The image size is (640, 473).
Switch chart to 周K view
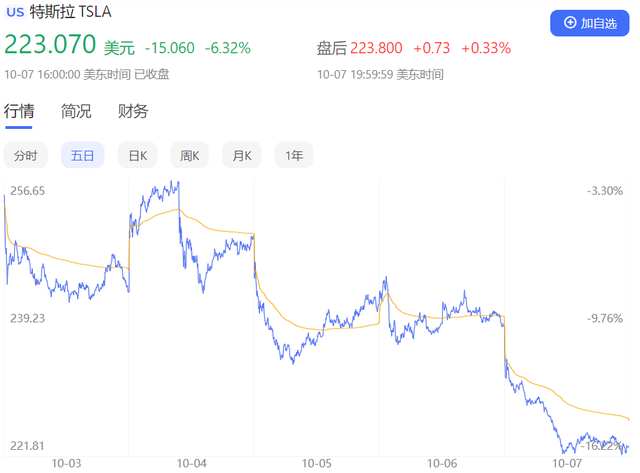pos(190,155)
